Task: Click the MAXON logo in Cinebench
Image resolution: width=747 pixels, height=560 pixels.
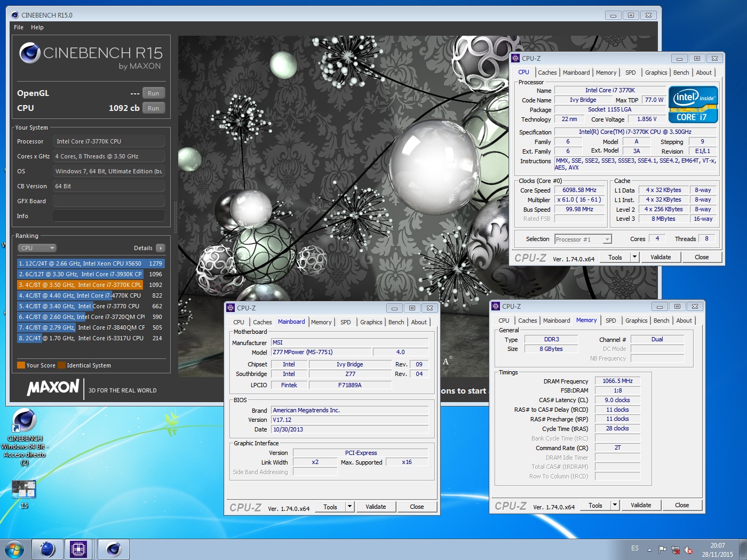Action: 53,387
